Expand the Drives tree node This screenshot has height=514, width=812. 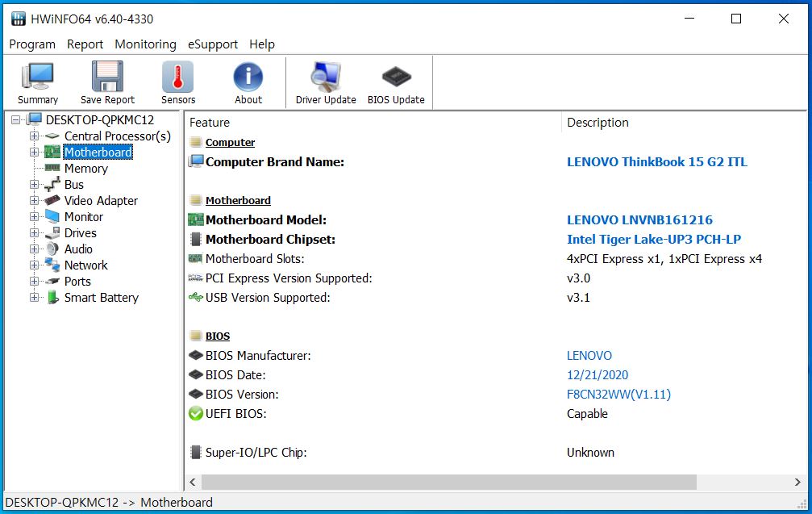(34, 233)
